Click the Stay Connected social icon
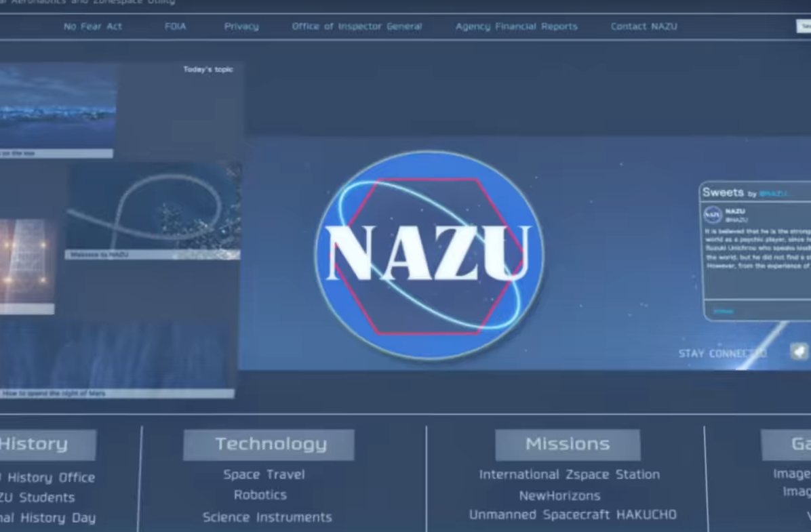This screenshot has width=811, height=532. click(x=799, y=352)
